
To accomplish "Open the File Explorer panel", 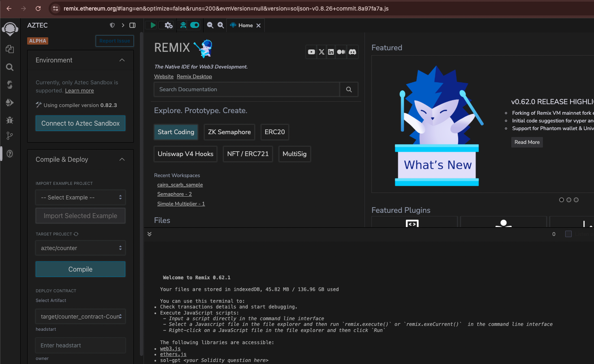I will click(x=10, y=49).
